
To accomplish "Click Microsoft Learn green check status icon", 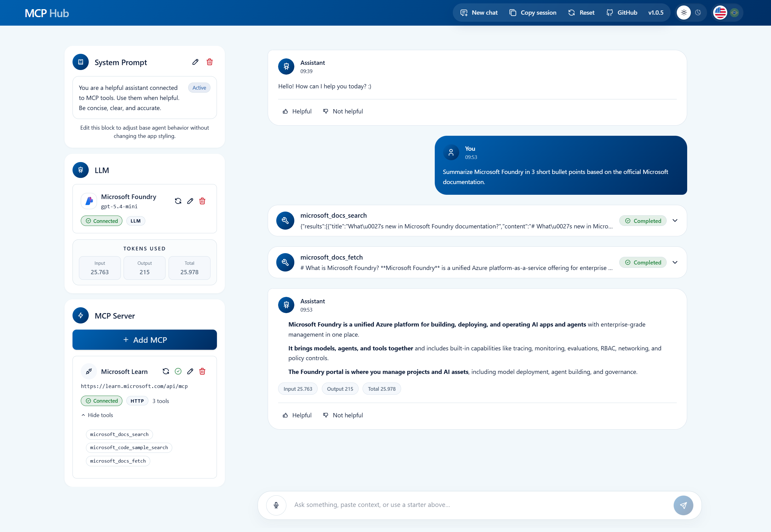I will click(178, 371).
